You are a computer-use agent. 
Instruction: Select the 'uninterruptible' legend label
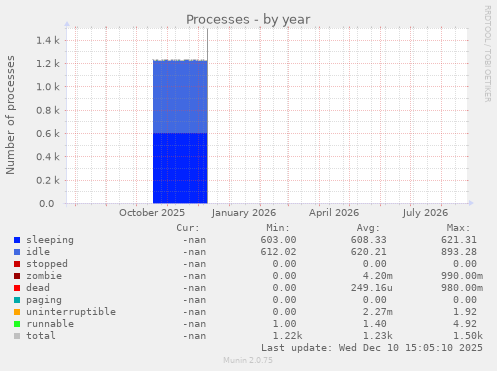click(x=71, y=312)
